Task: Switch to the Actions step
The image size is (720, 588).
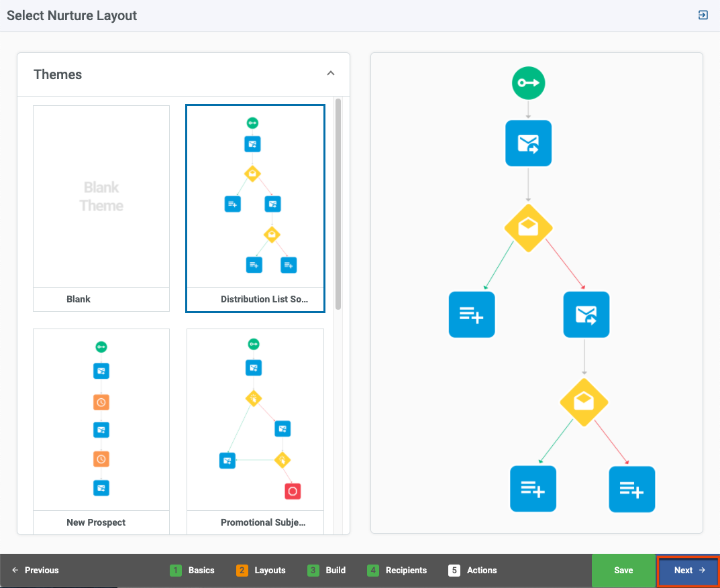Action: click(x=473, y=571)
